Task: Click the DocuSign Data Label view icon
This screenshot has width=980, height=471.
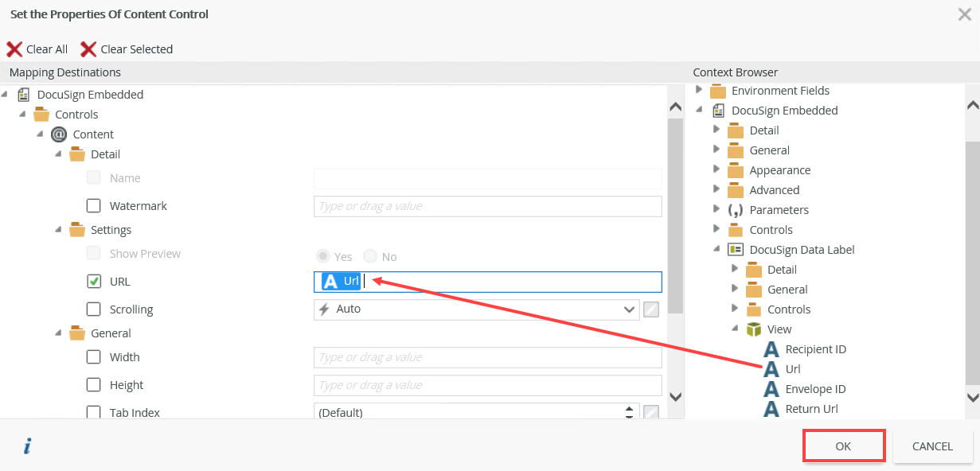Action: [736, 250]
